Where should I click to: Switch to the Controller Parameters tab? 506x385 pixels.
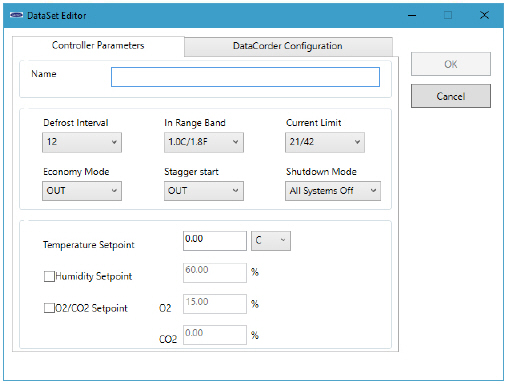98,46
